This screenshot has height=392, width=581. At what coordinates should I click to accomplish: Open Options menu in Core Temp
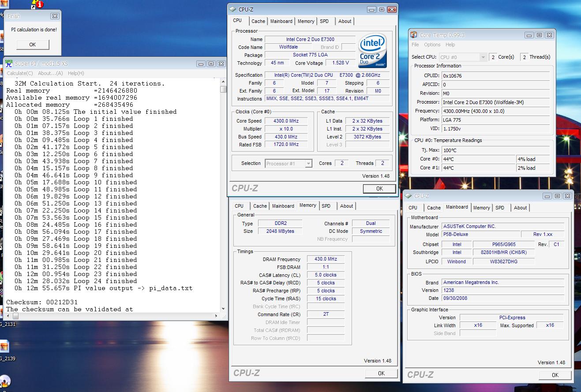pos(432,45)
